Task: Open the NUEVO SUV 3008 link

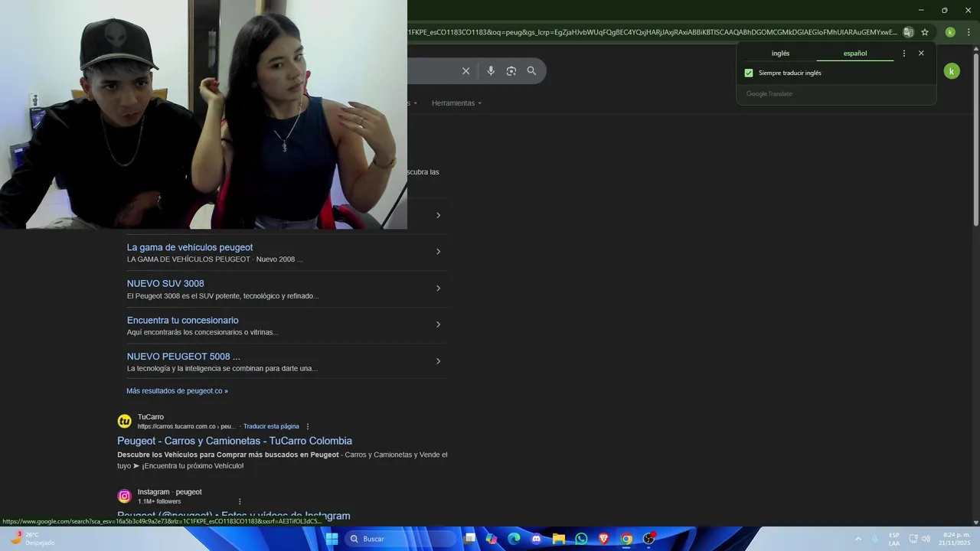Action: pyautogui.click(x=165, y=284)
